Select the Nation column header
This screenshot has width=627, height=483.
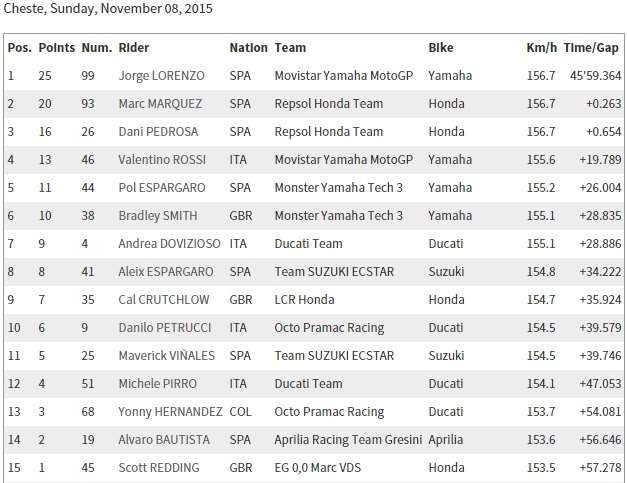(248, 48)
